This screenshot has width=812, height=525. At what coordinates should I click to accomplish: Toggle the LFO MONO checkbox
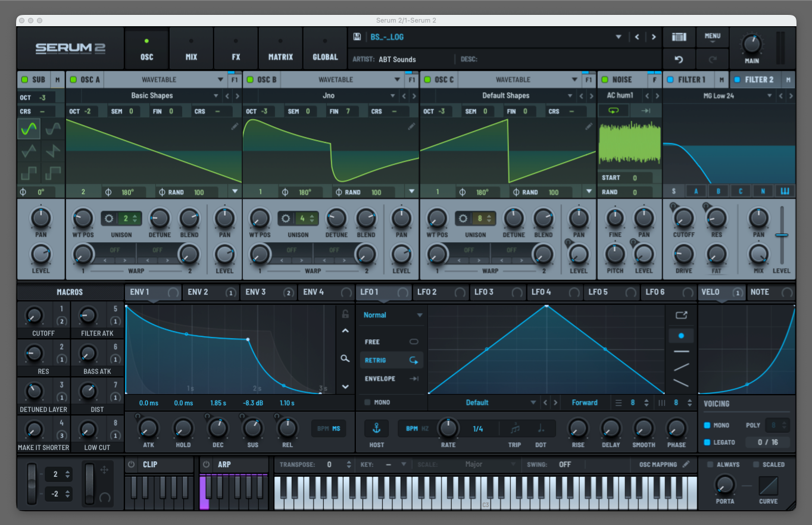(367, 402)
